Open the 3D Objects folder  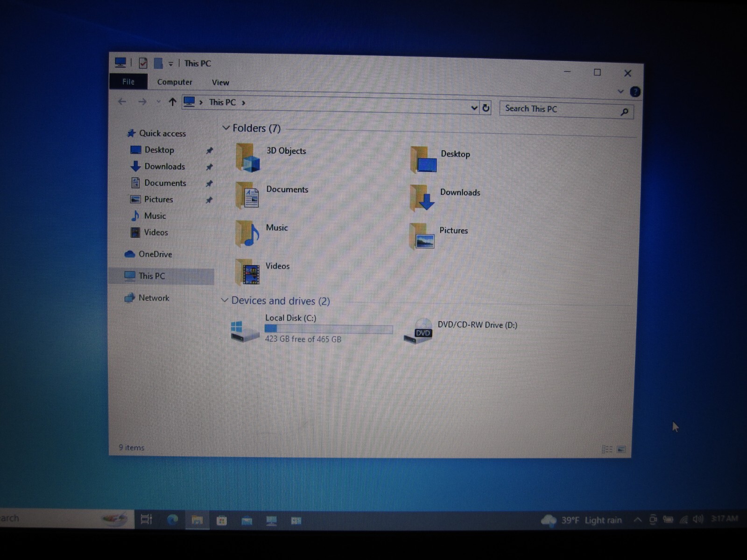(x=271, y=157)
